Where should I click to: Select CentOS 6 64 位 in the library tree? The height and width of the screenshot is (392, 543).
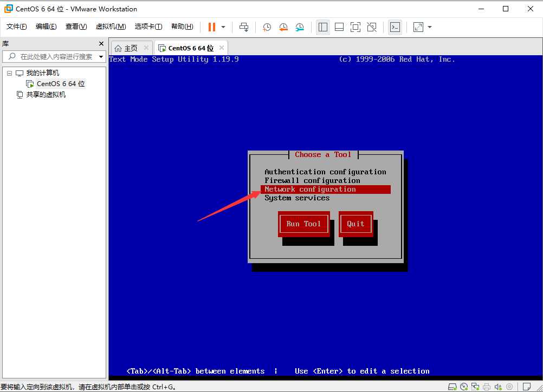click(x=61, y=84)
